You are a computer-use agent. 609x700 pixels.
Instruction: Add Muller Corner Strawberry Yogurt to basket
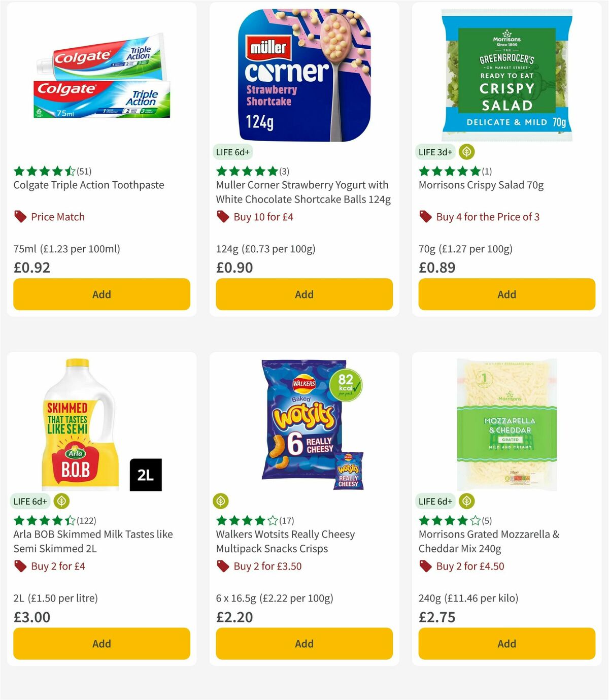(303, 294)
